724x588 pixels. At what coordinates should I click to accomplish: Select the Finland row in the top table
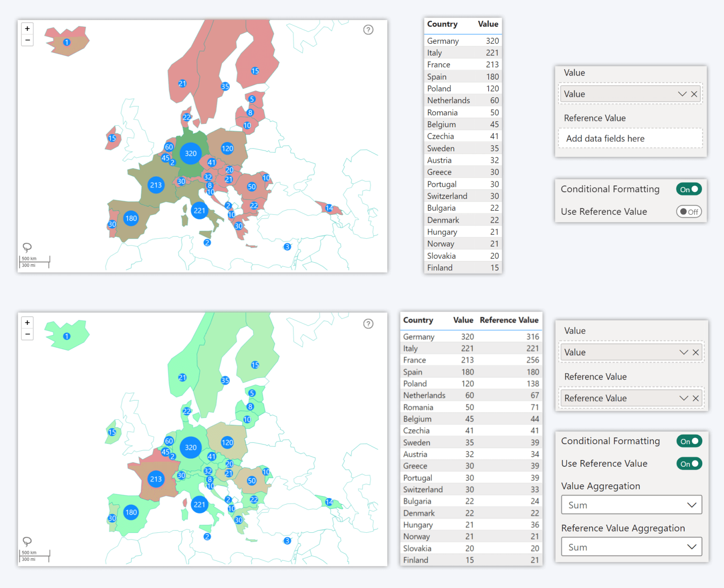point(463,268)
